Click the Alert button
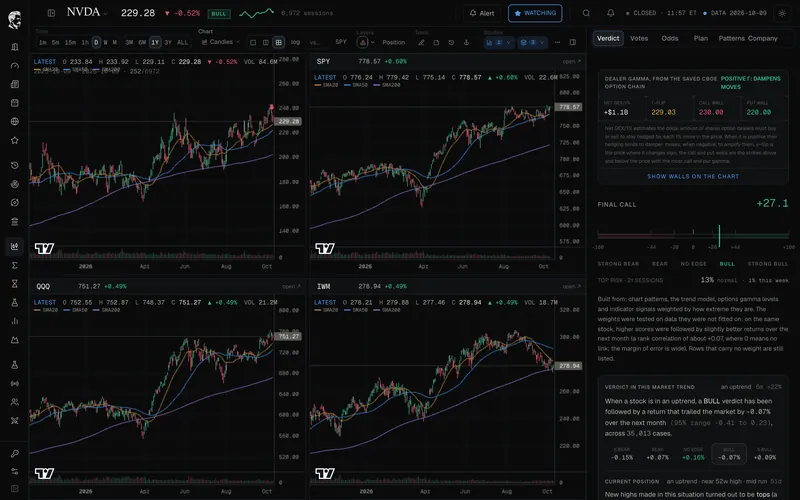 [x=482, y=13]
